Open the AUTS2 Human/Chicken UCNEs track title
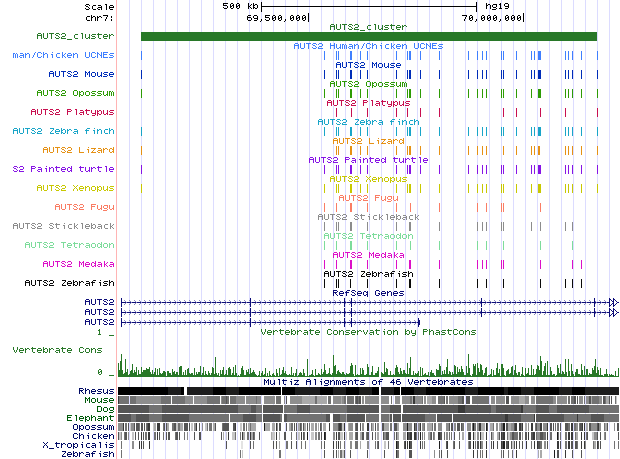This screenshot has height=459, width=620. (368, 46)
